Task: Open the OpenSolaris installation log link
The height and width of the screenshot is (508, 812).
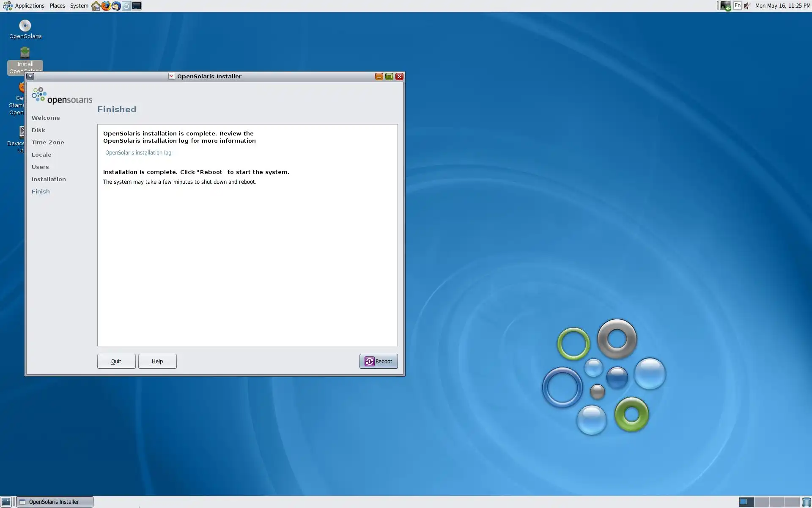Action: click(x=138, y=153)
